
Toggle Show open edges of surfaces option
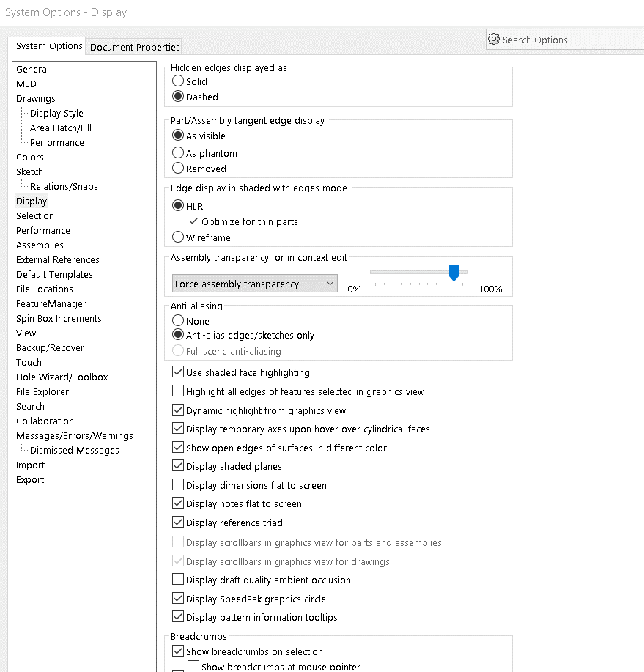178,448
